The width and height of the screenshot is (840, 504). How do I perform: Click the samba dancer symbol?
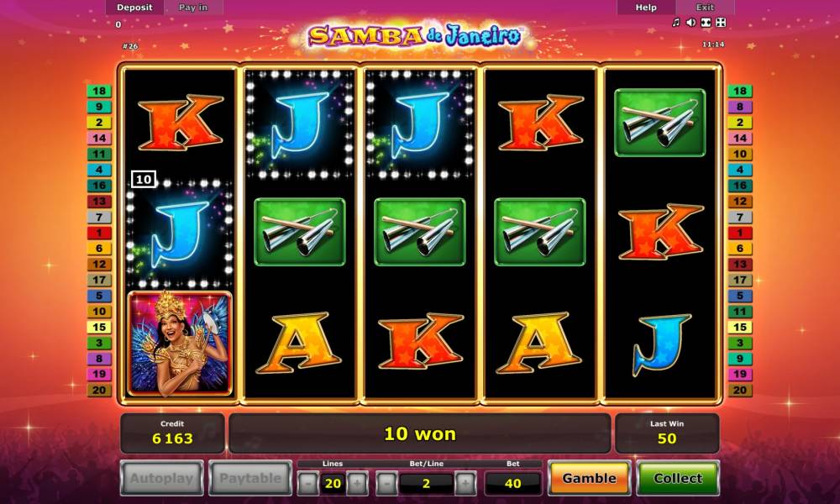[x=180, y=344]
